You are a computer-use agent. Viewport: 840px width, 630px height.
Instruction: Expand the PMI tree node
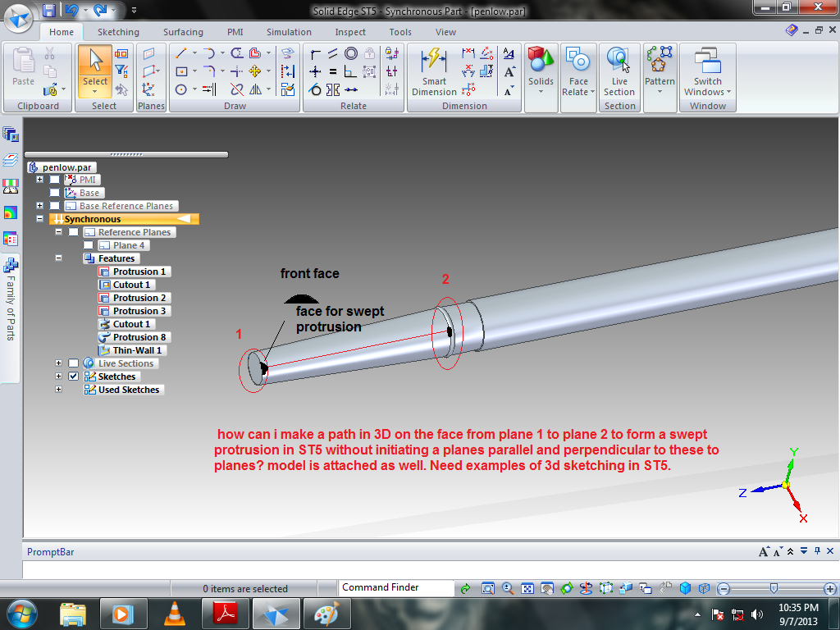(39, 180)
